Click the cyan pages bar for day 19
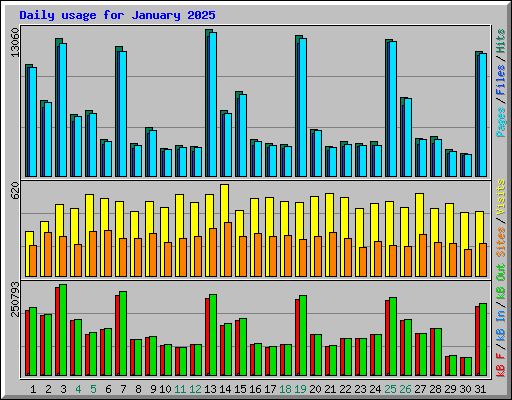The image size is (512, 400). coord(303,107)
